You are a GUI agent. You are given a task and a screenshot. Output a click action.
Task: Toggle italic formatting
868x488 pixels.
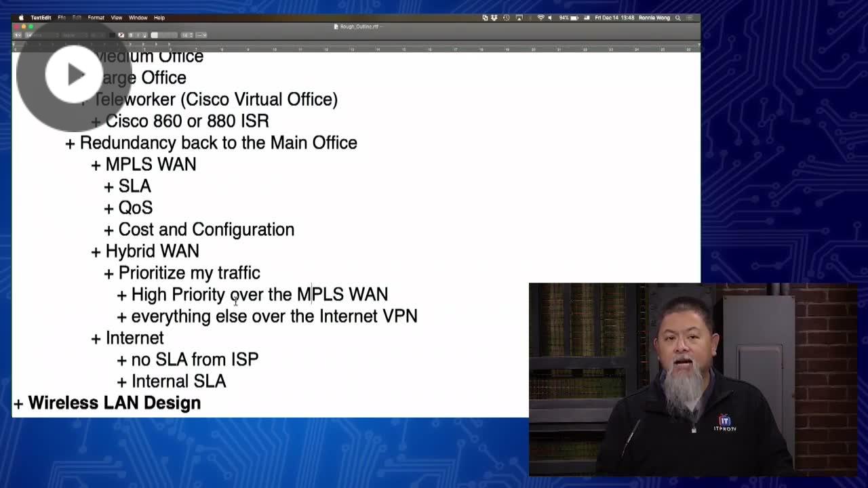point(138,35)
